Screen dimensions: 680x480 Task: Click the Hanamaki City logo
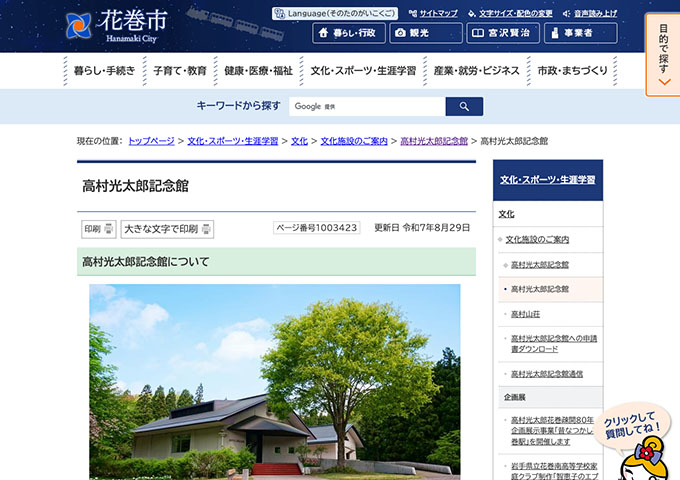[x=116, y=26]
